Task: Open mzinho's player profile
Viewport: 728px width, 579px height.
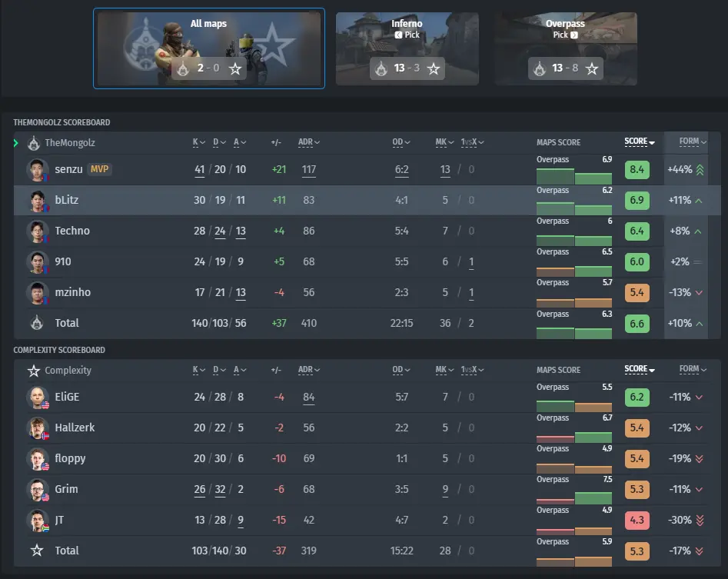Action: pos(72,292)
